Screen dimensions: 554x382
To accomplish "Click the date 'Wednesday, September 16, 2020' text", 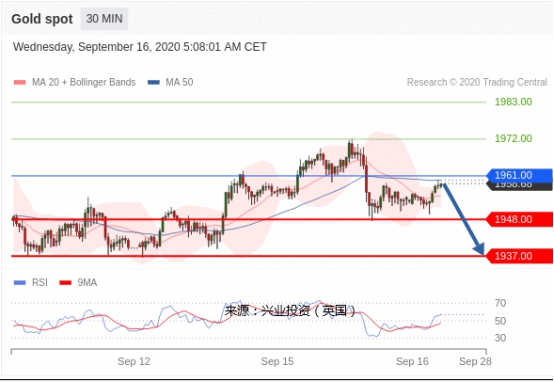I will click(x=97, y=47).
